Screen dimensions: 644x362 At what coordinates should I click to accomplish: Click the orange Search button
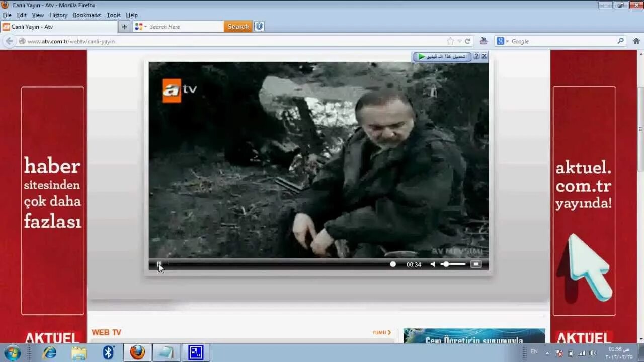[x=238, y=27]
